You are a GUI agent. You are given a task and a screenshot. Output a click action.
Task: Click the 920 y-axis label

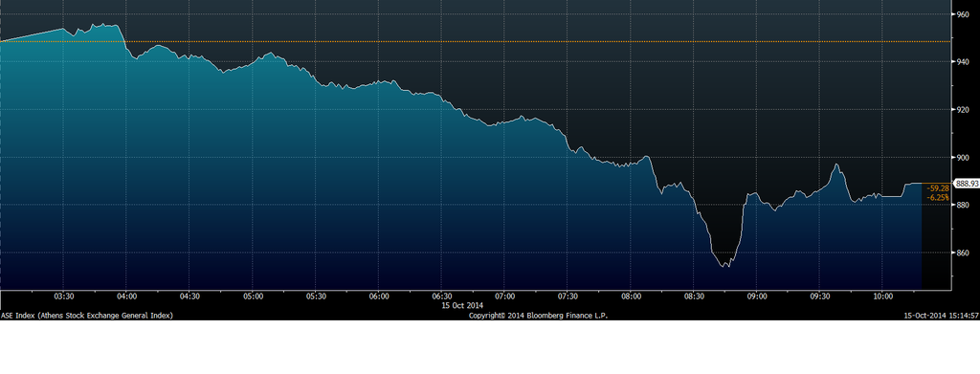click(x=963, y=110)
